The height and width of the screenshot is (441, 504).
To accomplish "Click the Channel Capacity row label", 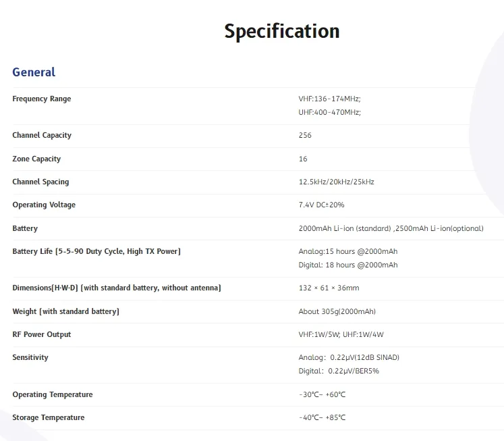I will point(42,136).
